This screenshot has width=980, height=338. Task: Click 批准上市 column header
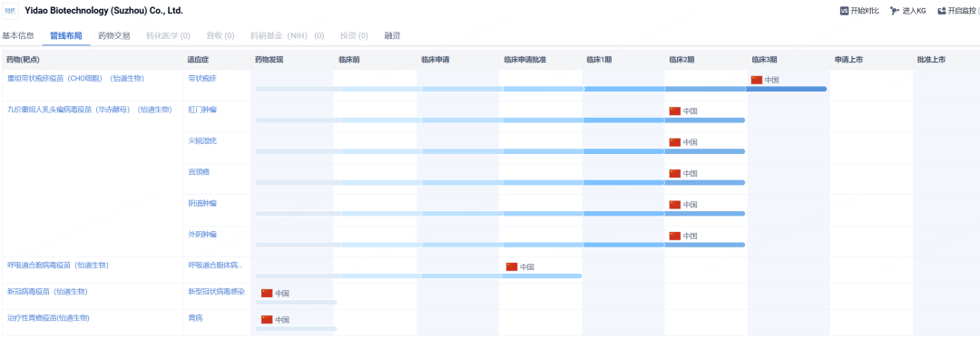[x=931, y=60]
